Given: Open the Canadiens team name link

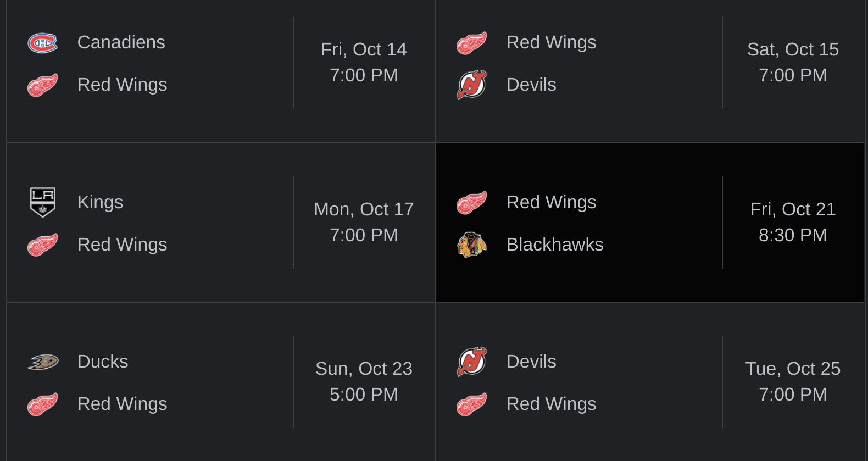Looking at the screenshot, I should pyautogui.click(x=121, y=42).
